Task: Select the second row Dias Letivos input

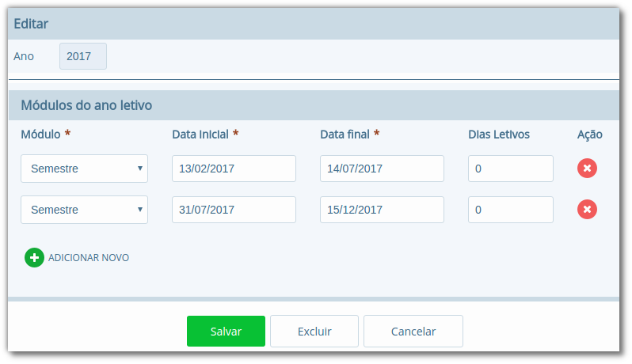Action: pyautogui.click(x=510, y=210)
